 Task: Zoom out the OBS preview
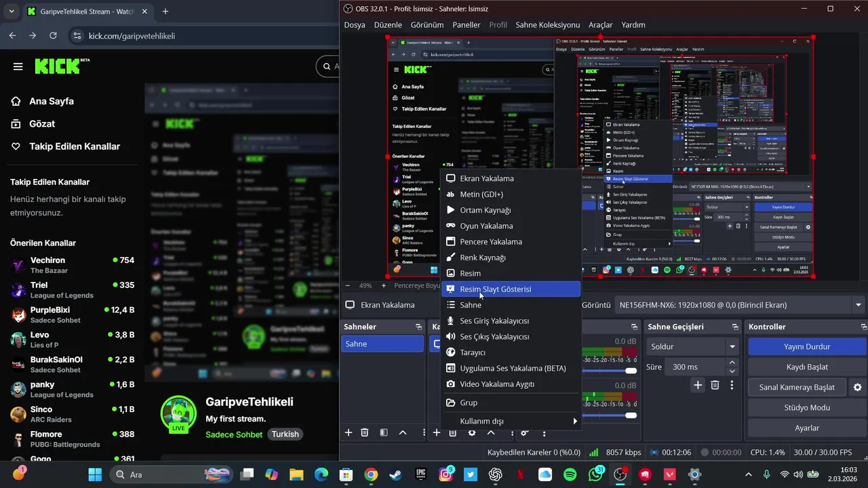[348, 285]
